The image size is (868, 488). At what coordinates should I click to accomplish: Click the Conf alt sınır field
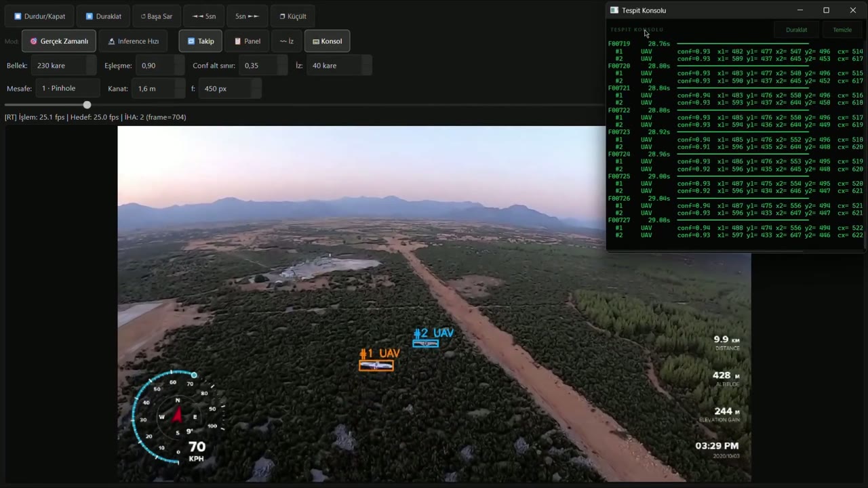coord(264,66)
